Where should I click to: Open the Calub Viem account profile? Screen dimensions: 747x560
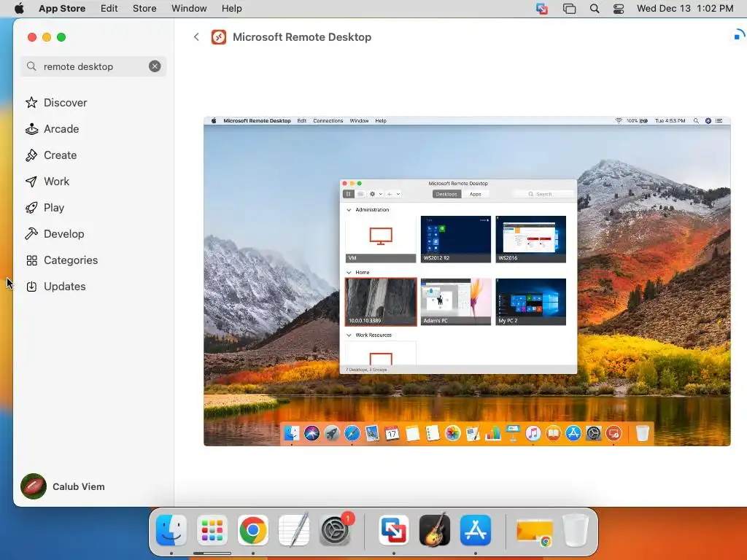(x=63, y=486)
